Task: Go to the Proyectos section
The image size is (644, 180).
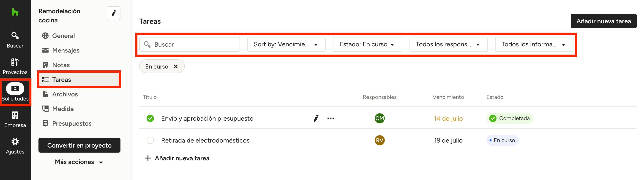Action: (x=15, y=66)
